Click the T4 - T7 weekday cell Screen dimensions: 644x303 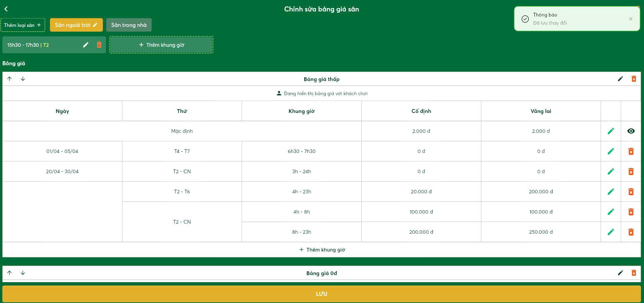pyautogui.click(x=182, y=151)
